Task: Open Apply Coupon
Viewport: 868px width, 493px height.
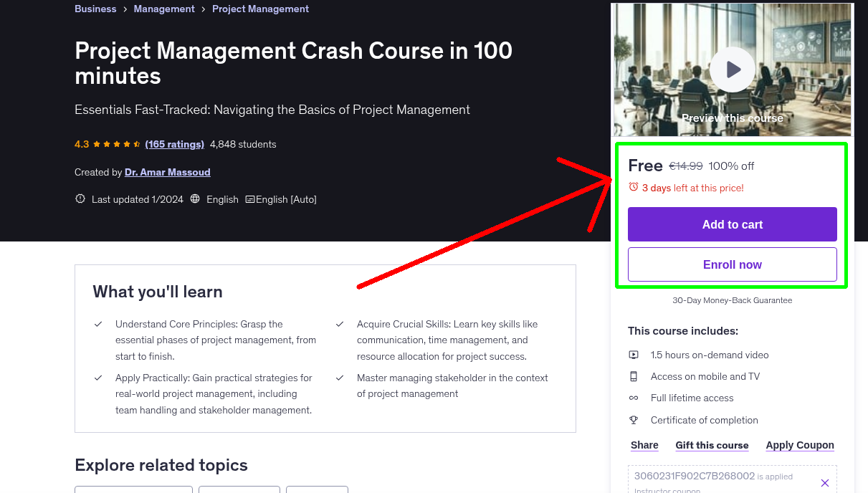Action: pos(800,445)
